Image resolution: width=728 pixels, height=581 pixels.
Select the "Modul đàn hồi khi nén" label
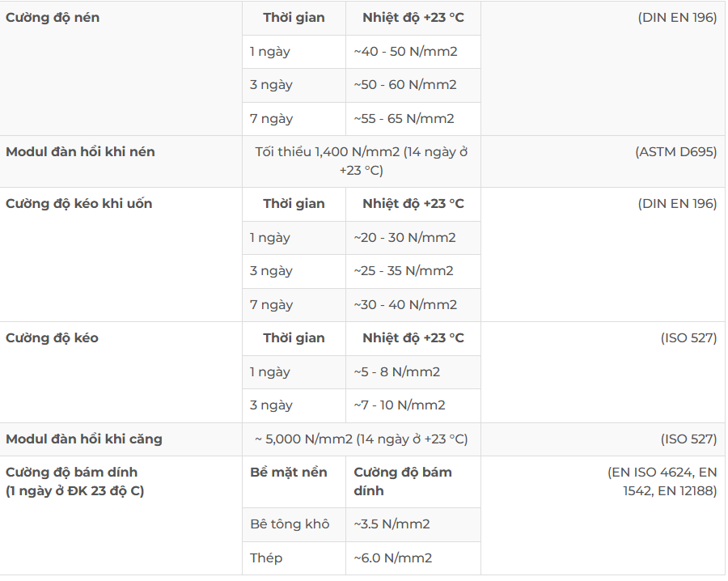point(80,152)
